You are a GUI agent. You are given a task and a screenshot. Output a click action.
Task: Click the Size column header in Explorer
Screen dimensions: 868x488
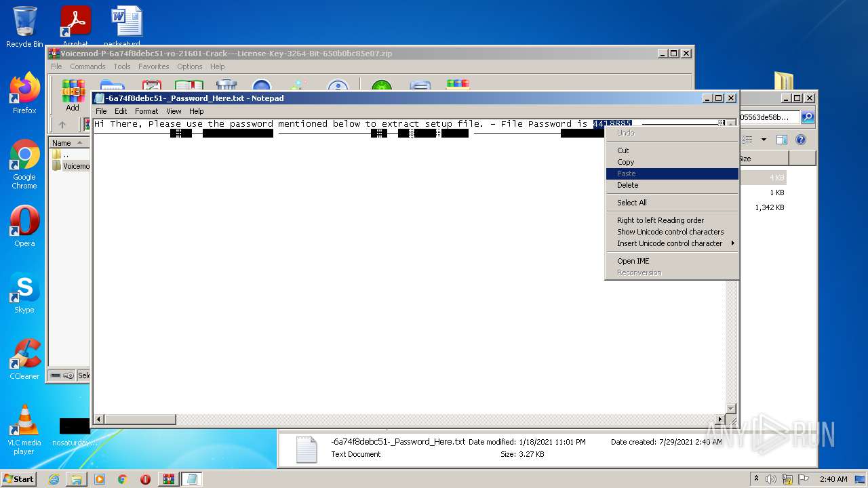pyautogui.click(x=764, y=159)
